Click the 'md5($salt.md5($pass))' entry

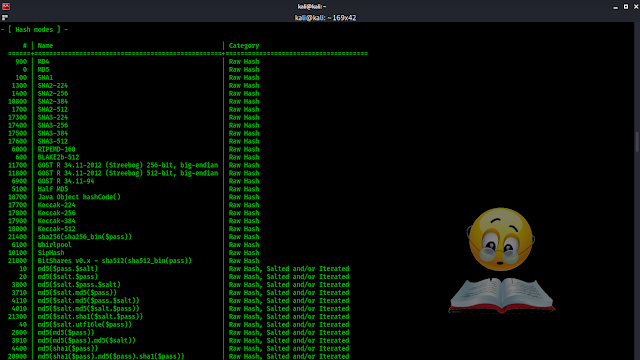(77, 292)
